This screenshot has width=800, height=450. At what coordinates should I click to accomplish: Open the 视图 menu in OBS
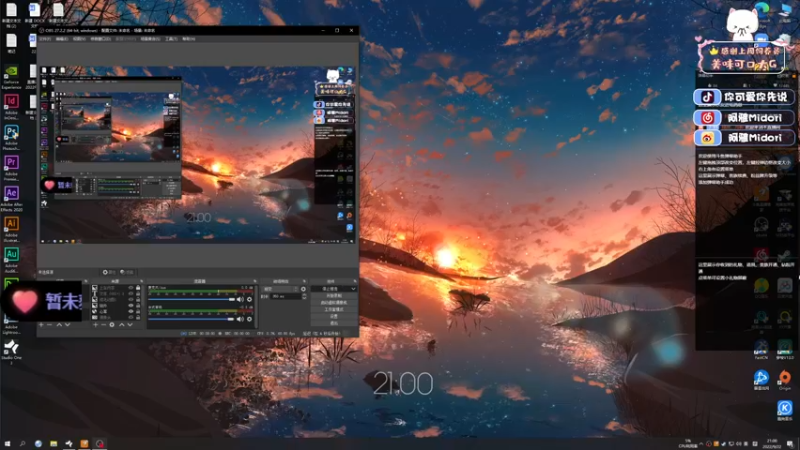pos(79,39)
